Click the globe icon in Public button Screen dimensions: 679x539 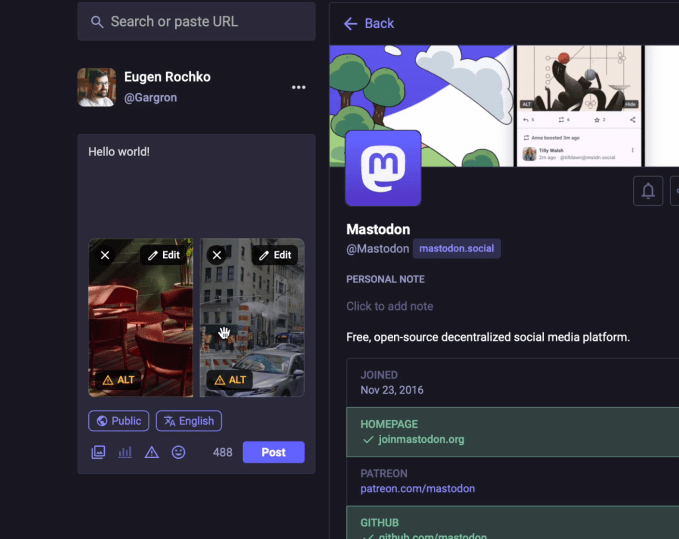[102, 421]
